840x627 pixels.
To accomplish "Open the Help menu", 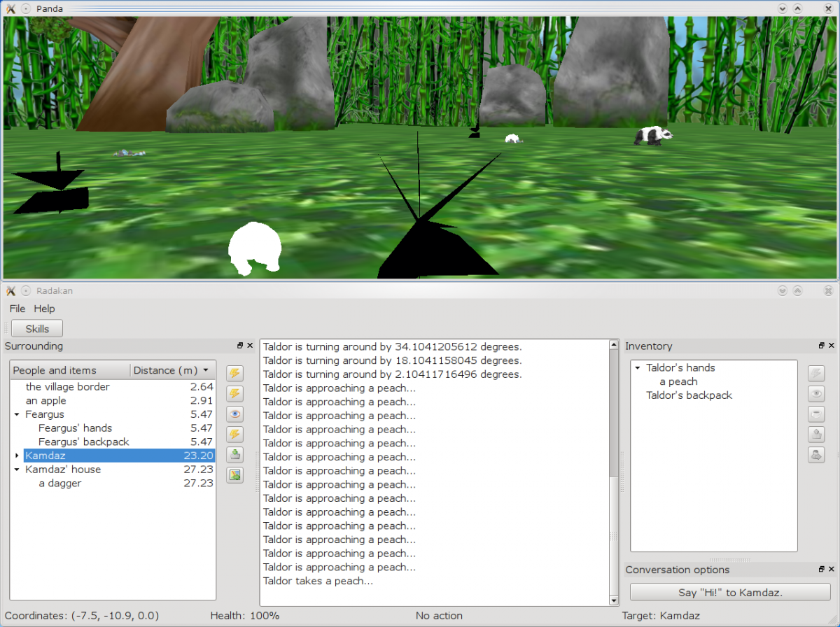I will [x=44, y=308].
